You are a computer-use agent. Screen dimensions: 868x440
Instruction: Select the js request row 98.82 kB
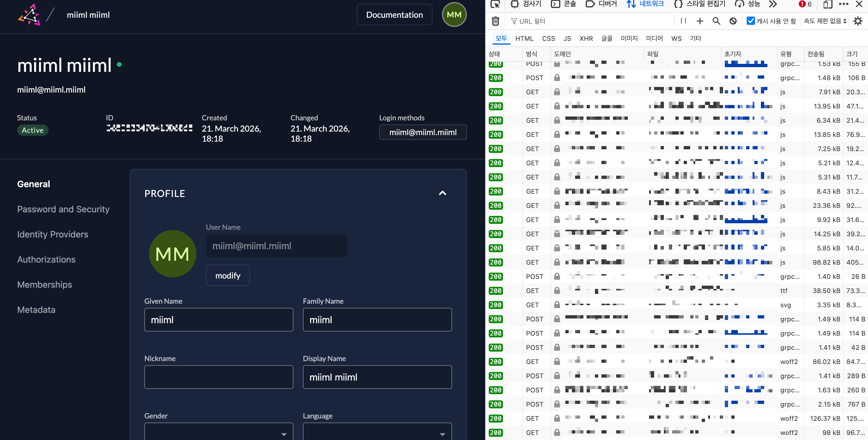pyautogui.click(x=677, y=262)
